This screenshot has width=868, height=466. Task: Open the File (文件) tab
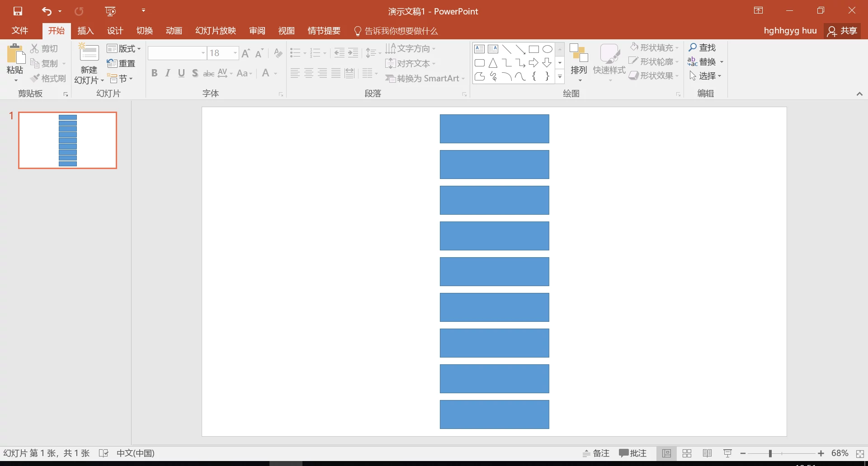(20, 31)
